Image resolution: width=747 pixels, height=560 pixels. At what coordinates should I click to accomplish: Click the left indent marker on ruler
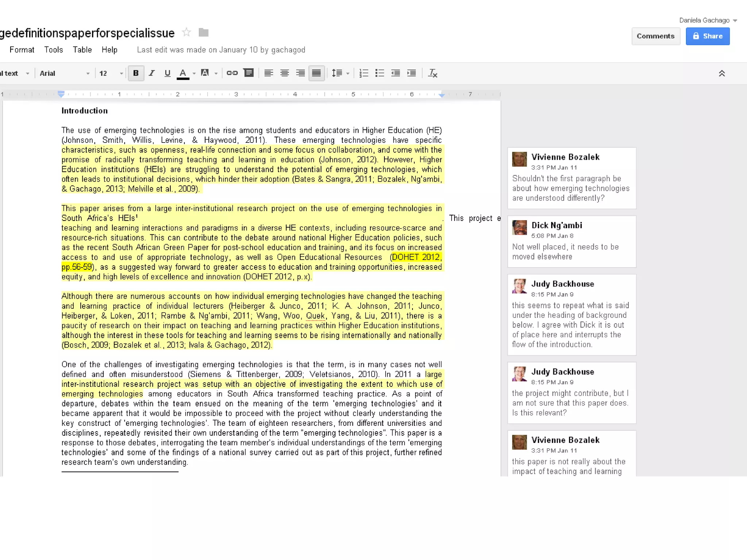61,94
